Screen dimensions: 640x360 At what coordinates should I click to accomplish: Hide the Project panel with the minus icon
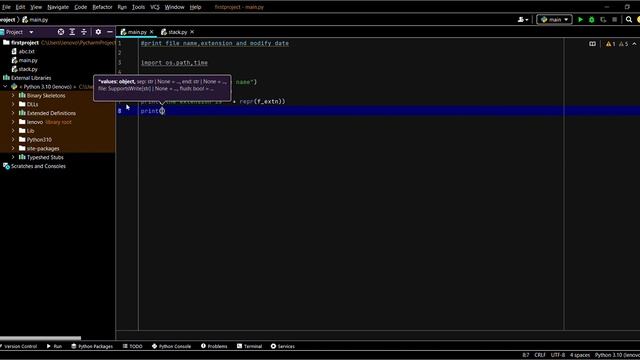110,32
